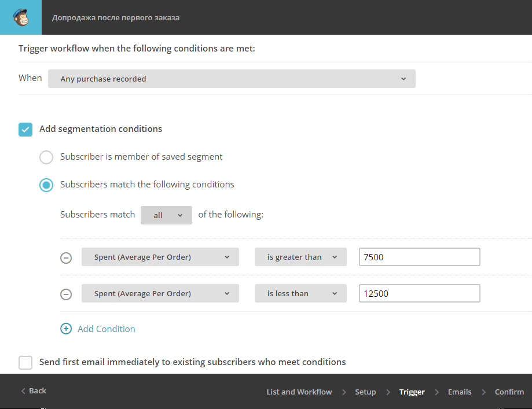Go to the List and Workflow step
The height and width of the screenshot is (409, 532).
[x=299, y=392]
